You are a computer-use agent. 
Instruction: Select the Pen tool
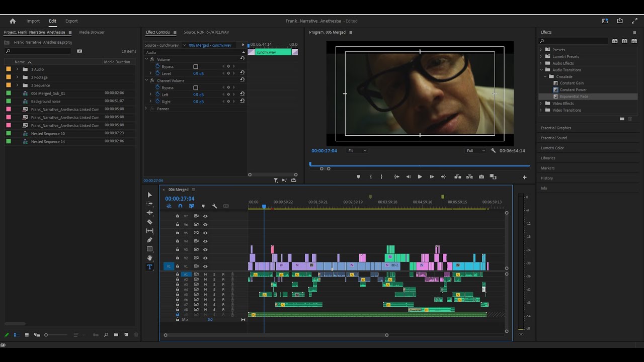tap(149, 240)
